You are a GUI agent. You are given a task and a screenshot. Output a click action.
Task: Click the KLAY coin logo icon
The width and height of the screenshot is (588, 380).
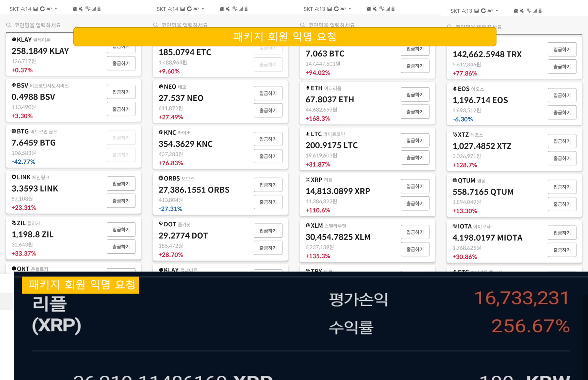click(14, 39)
